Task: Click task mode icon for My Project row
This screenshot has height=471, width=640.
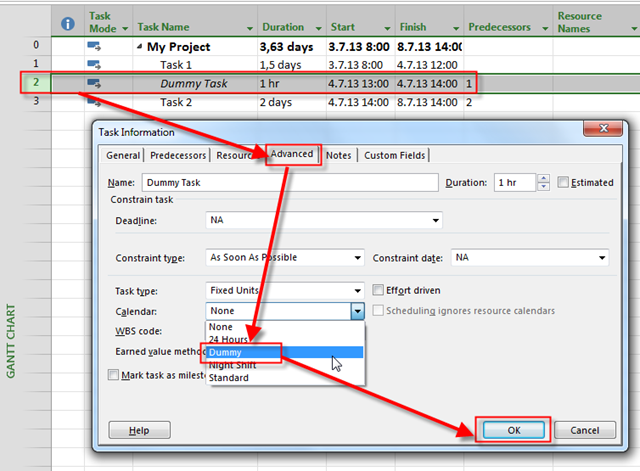Action: pos(96,46)
